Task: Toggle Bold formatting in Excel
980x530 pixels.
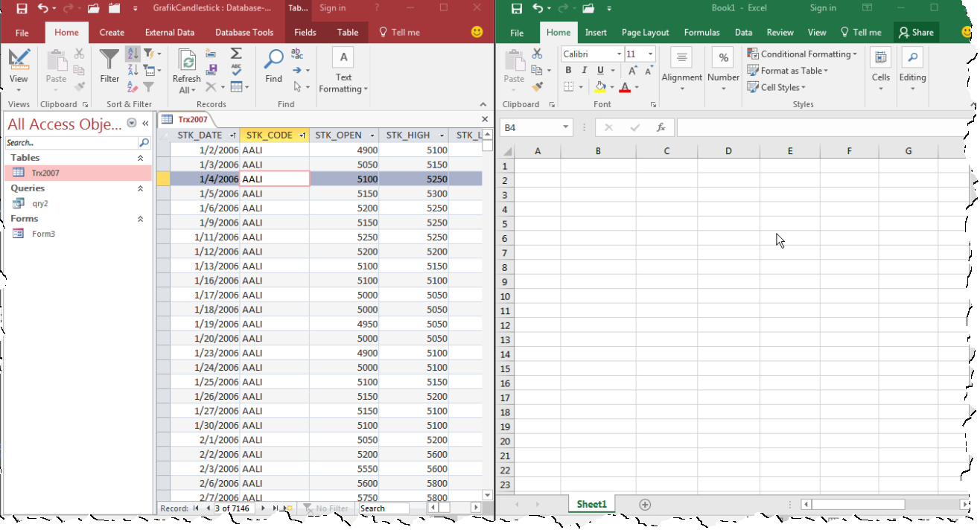Action: click(x=568, y=71)
